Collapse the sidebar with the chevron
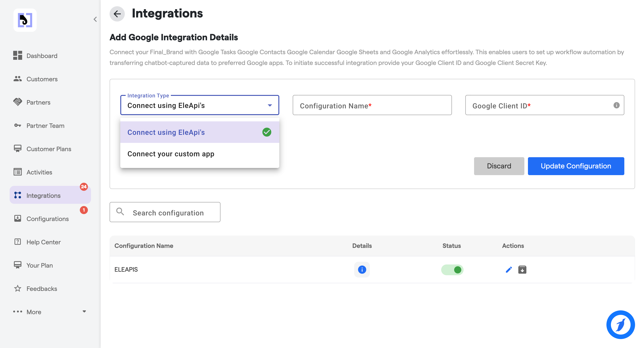The width and height of the screenshot is (644, 348). pyautogui.click(x=95, y=19)
